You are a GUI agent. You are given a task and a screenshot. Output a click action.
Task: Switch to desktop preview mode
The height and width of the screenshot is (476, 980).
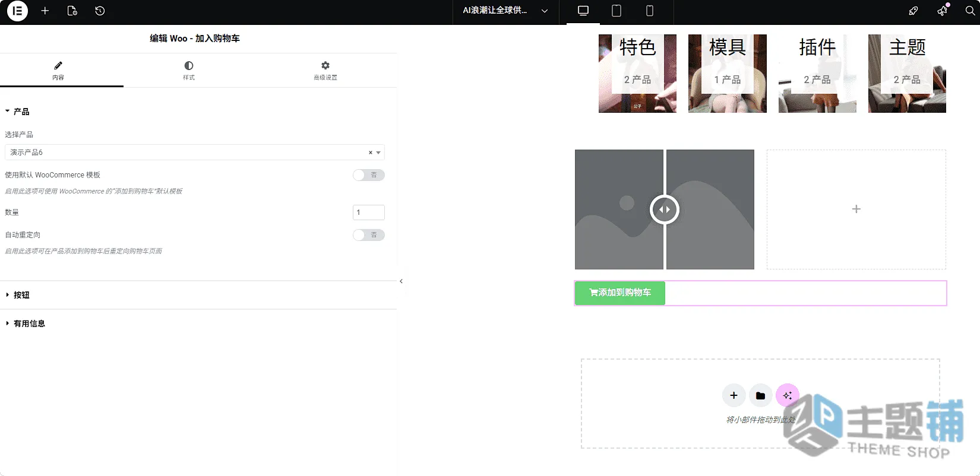click(583, 11)
